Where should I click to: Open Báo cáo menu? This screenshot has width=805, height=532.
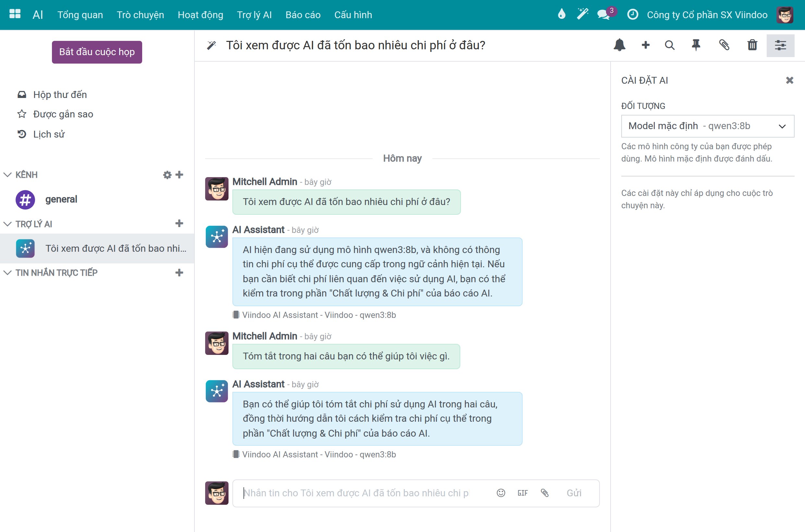[x=303, y=15]
